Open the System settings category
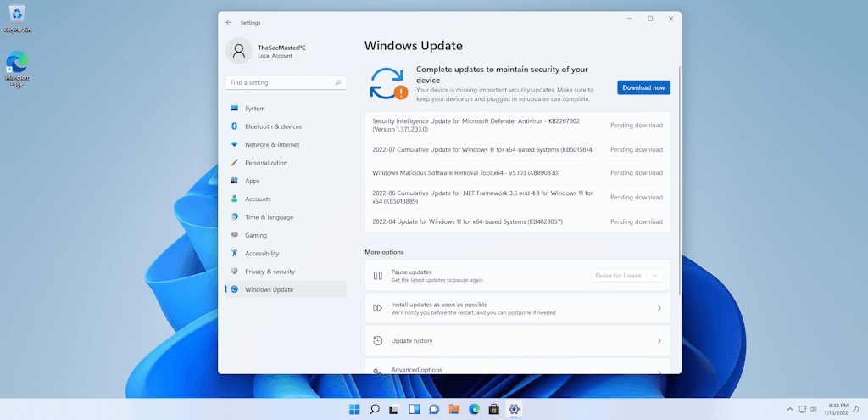The height and width of the screenshot is (420, 868). click(286, 108)
